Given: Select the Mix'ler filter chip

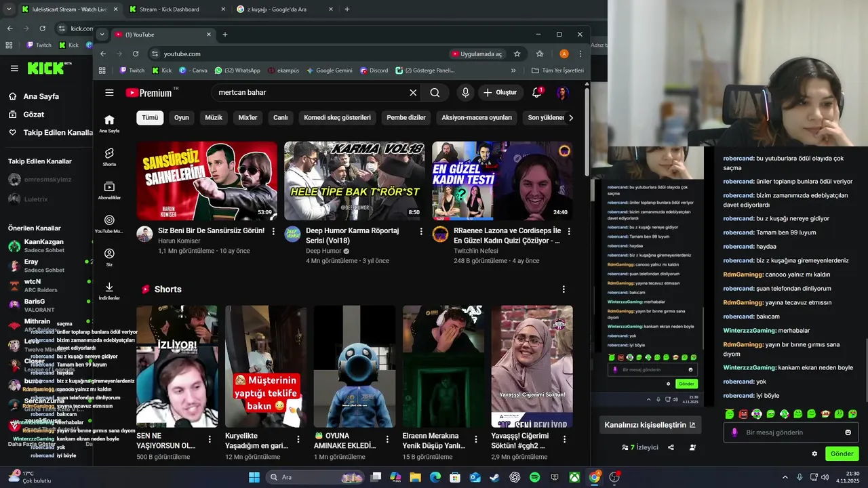Looking at the screenshot, I should click(248, 117).
